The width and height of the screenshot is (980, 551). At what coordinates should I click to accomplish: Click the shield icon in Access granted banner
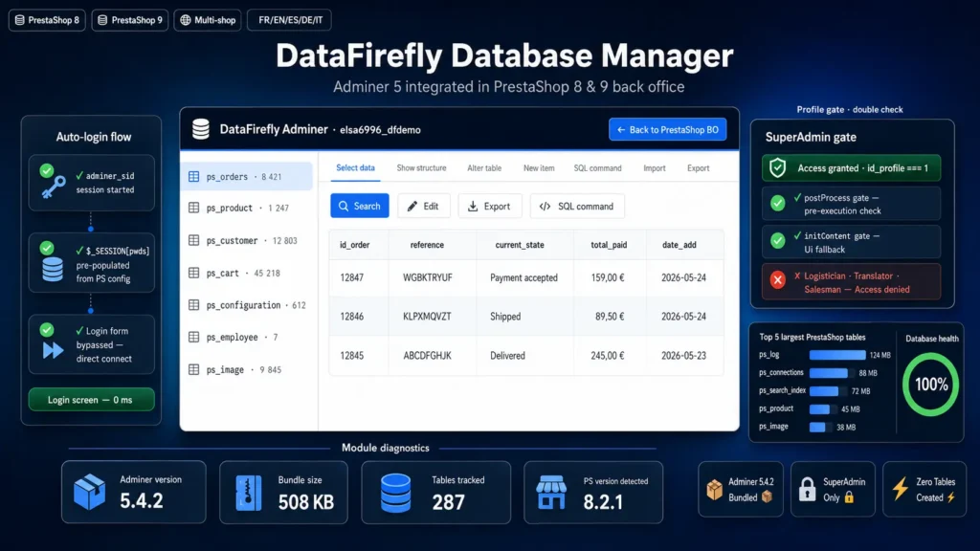(777, 167)
